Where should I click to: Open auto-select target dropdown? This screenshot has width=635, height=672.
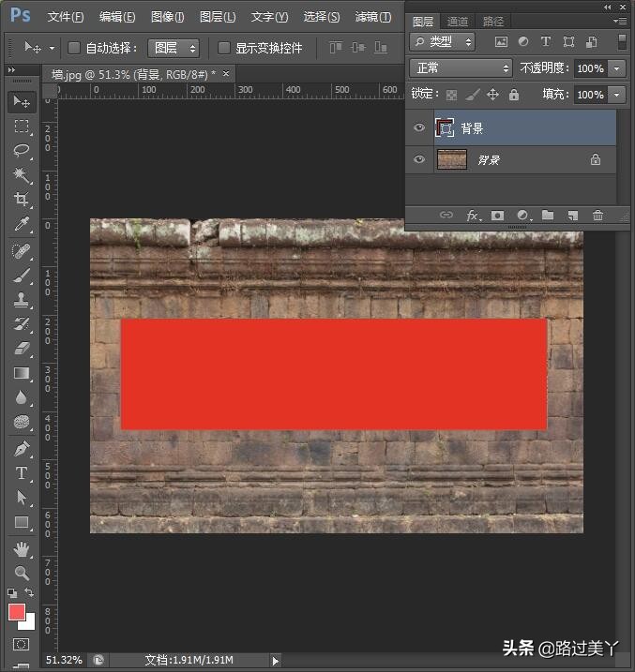[x=174, y=48]
